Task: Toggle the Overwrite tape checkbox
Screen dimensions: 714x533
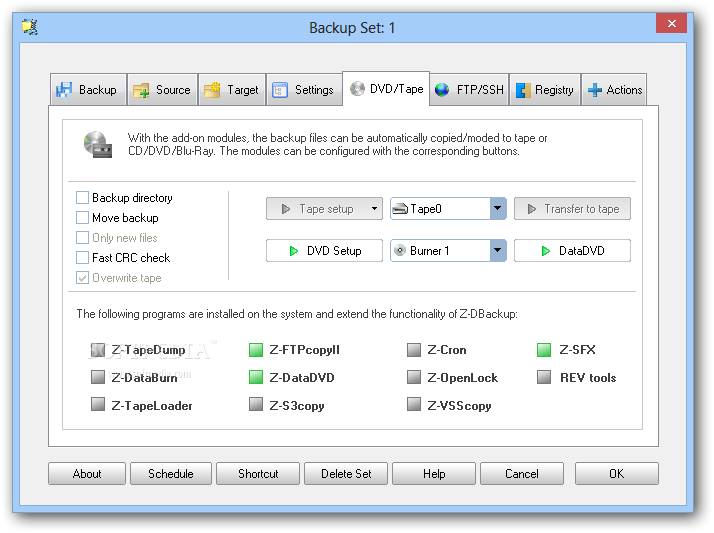Action: (82, 278)
